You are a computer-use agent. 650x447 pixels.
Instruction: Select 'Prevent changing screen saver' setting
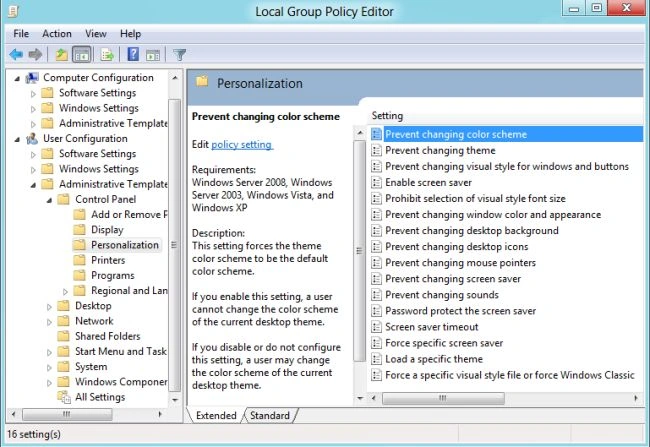tap(453, 279)
